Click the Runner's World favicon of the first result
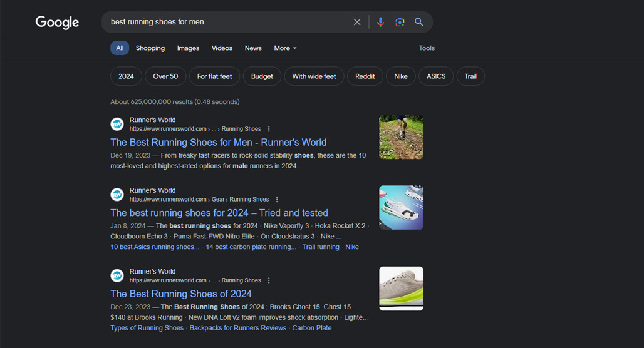The width and height of the screenshot is (644, 348). pos(117,124)
